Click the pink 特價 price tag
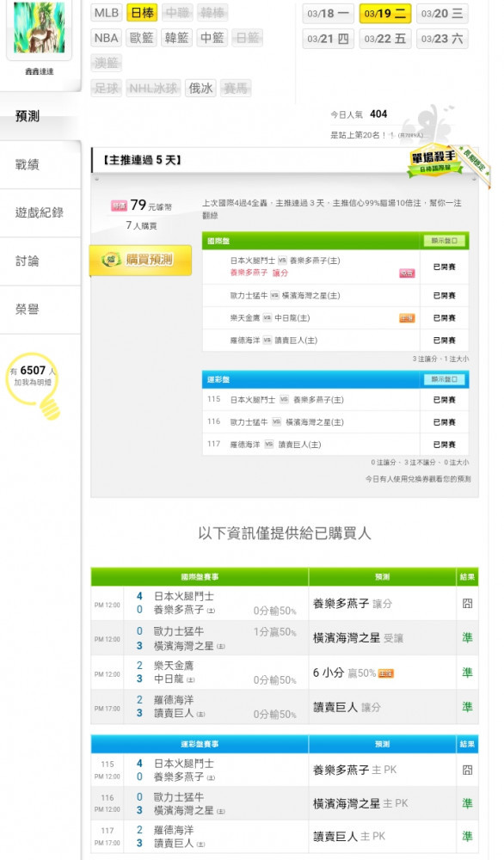 click(x=119, y=206)
